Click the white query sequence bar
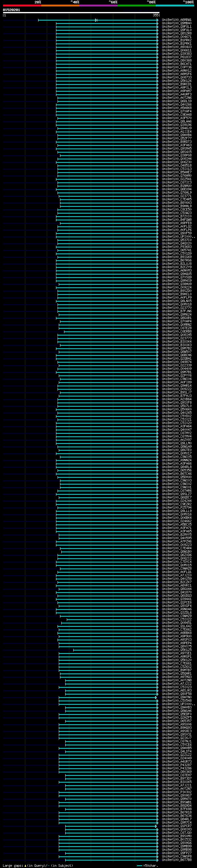The height and width of the screenshot is (868, 197). point(81,13)
